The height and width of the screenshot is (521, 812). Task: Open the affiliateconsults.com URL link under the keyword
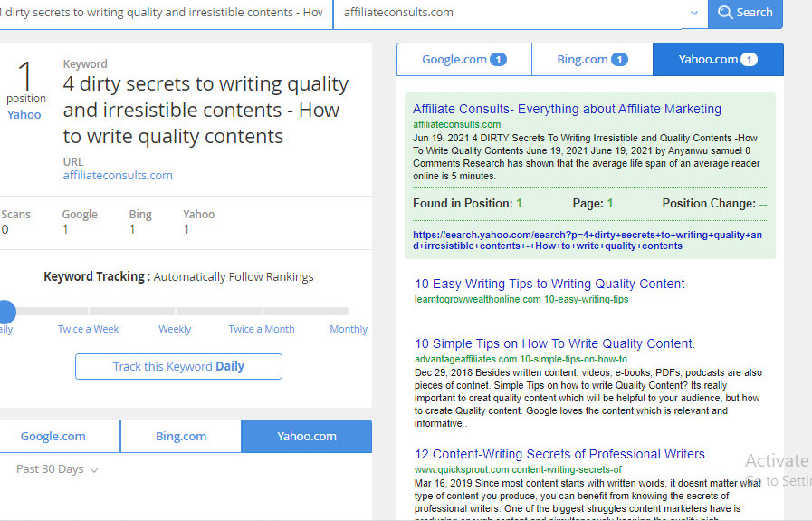[x=118, y=175]
